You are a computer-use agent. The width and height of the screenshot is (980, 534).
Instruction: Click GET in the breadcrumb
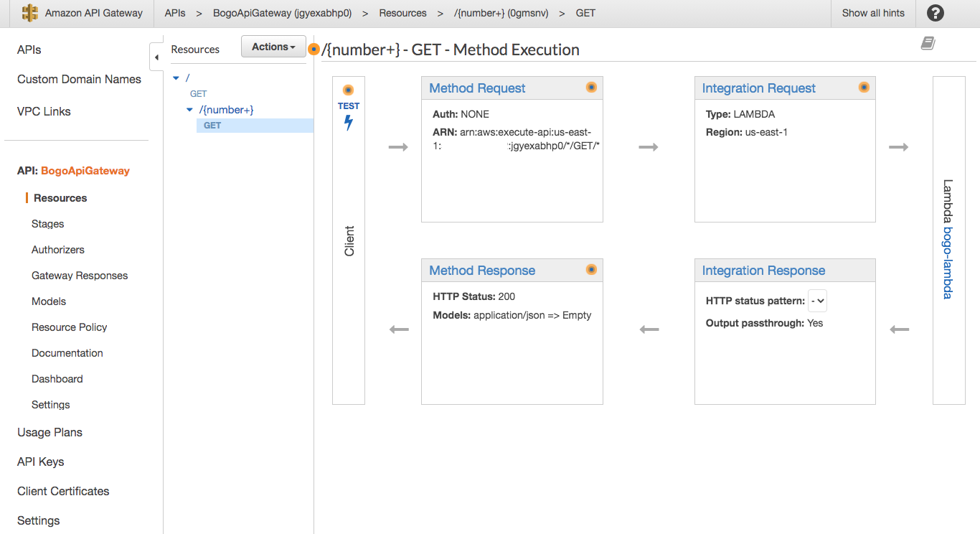[585, 13]
